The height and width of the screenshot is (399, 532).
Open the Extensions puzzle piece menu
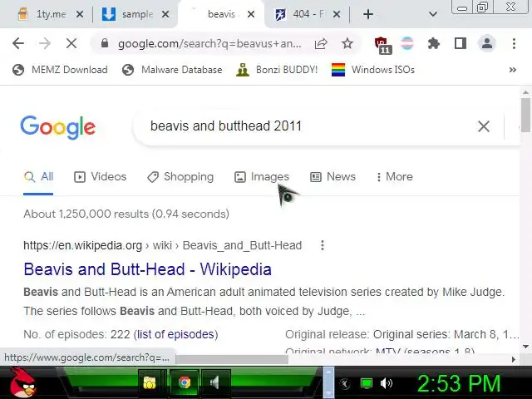point(434,43)
